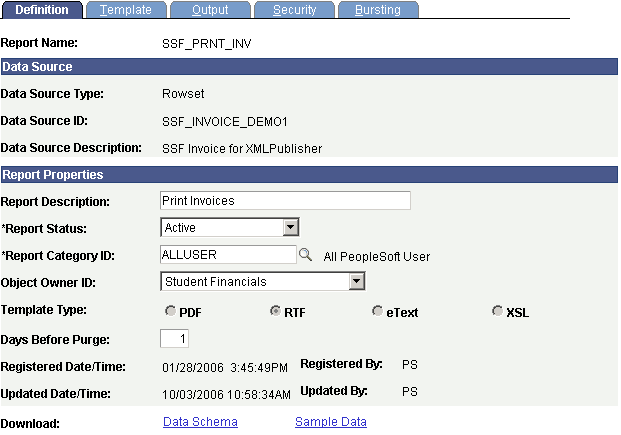Click the 'All PeopleSoft User' category description
The image size is (621, 435).
coord(377,257)
